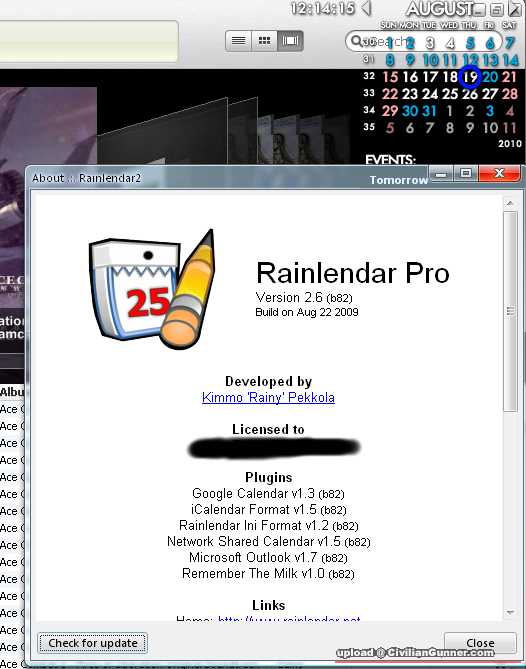Image resolution: width=526 pixels, height=669 pixels.
Task: Maximize the About Rainlendar2 dialog
Action: [x=465, y=173]
